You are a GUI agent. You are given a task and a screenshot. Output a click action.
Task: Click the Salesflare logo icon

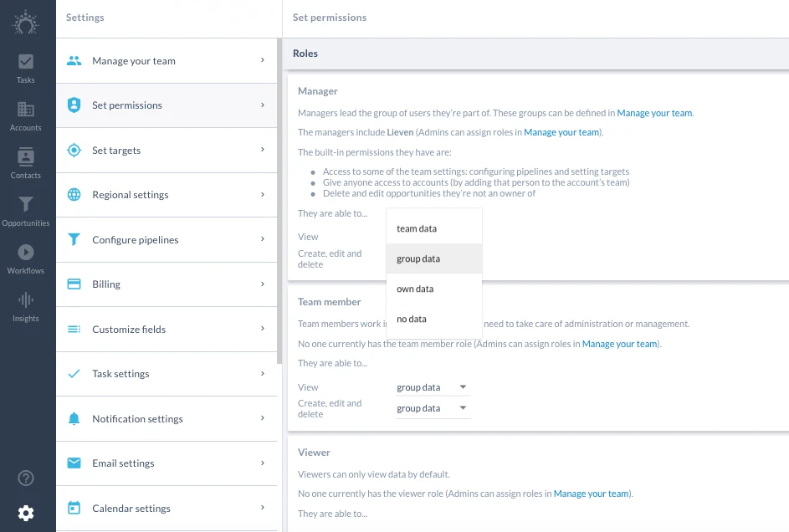tap(26, 23)
